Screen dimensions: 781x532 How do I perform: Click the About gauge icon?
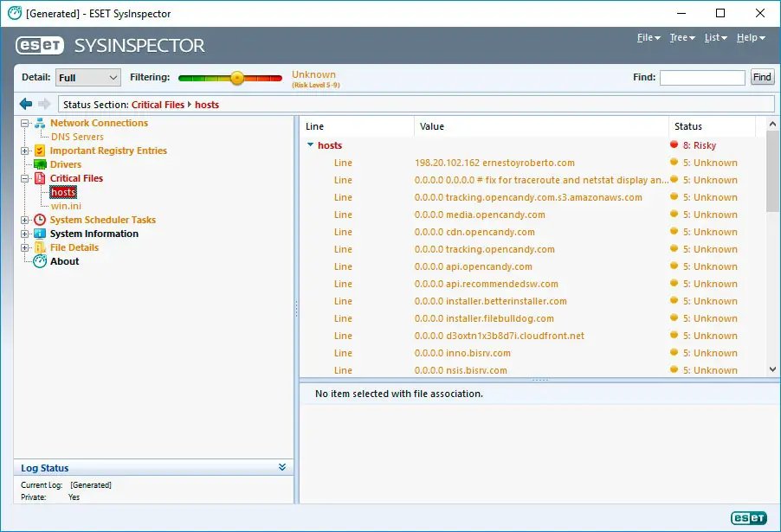pos(40,262)
